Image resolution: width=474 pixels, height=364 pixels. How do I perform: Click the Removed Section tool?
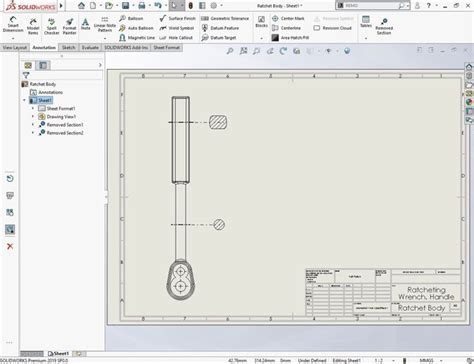click(x=384, y=26)
